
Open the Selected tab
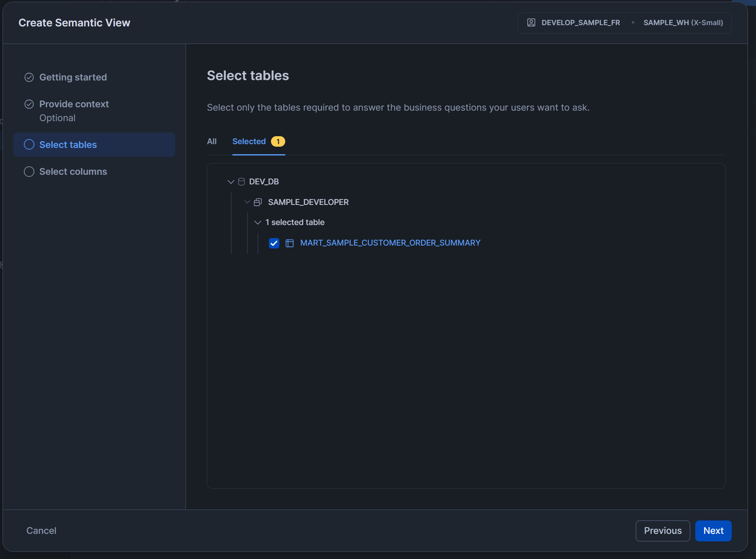coord(249,141)
